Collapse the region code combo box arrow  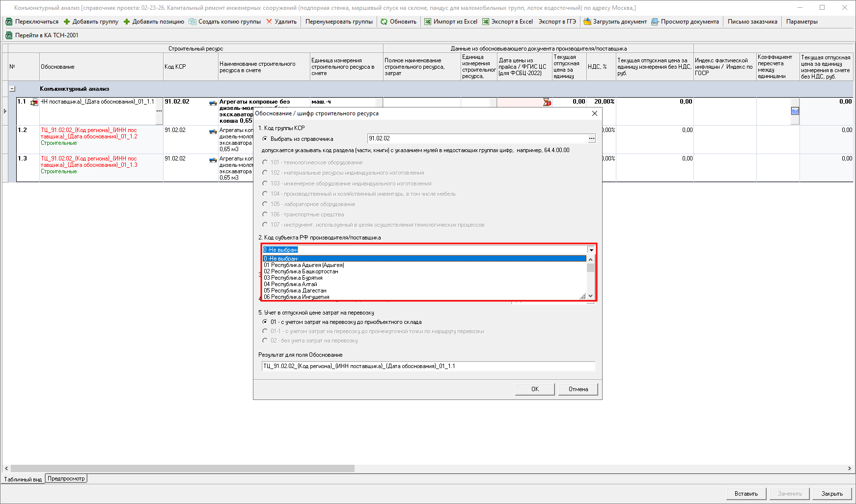591,250
